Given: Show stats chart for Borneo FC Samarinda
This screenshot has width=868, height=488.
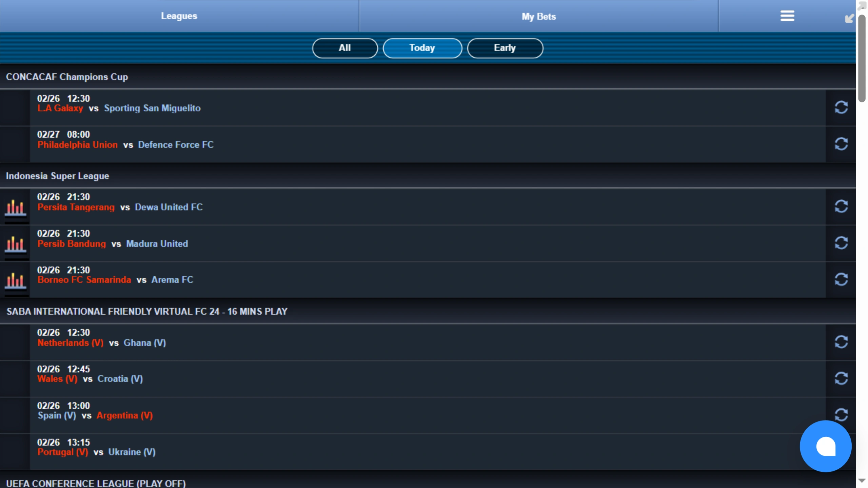Looking at the screenshot, I should (15, 280).
